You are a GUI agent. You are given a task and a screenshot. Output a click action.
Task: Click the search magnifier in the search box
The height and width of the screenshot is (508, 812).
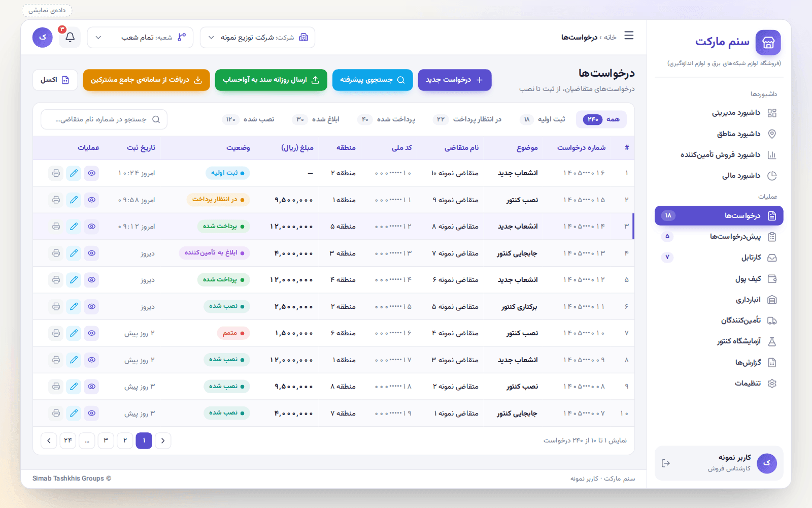click(x=156, y=119)
